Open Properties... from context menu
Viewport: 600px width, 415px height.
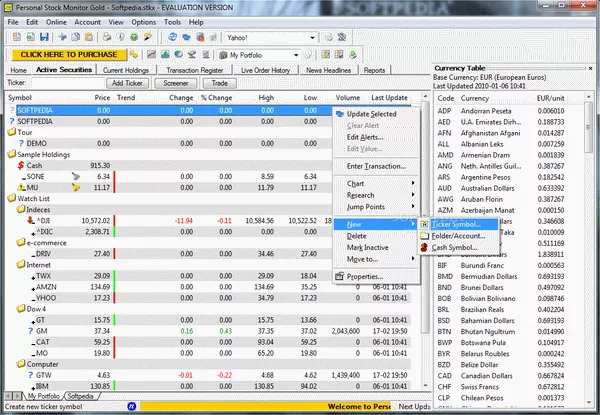377,276
